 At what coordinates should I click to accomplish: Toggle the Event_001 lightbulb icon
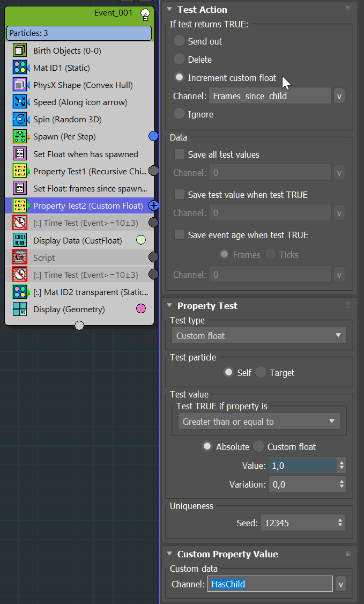[x=145, y=15]
